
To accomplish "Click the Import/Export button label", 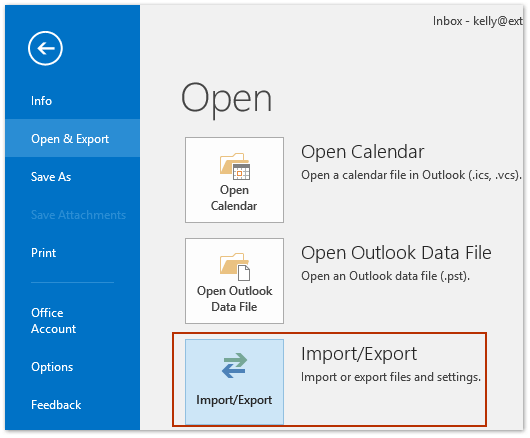I will click(234, 400).
